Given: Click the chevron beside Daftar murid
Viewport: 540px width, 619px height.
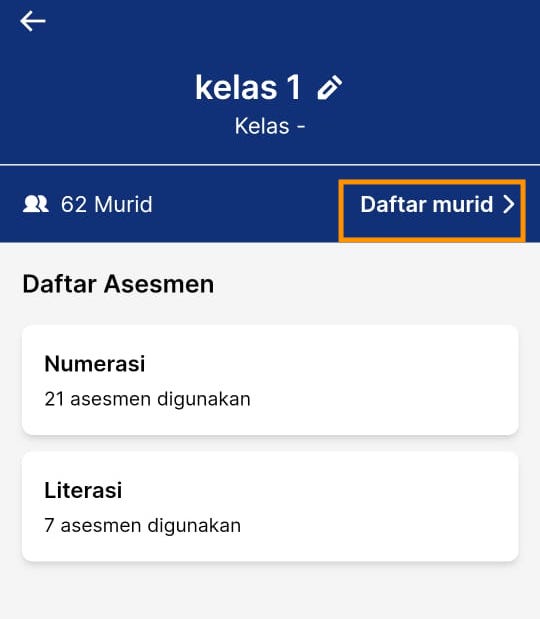Looking at the screenshot, I should click(x=509, y=204).
